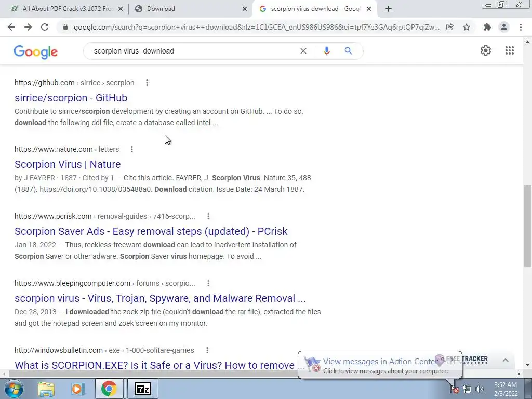Open the sirrice/scorpion - GitHub result
Image resolution: width=532 pixels, height=399 pixels.
(x=71, y=98)
